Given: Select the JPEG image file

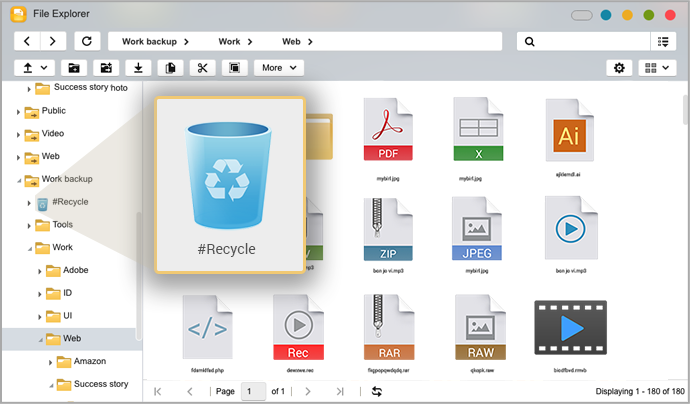Looking at the screenshot, I should pyautogui.click(x=477, y=229).
